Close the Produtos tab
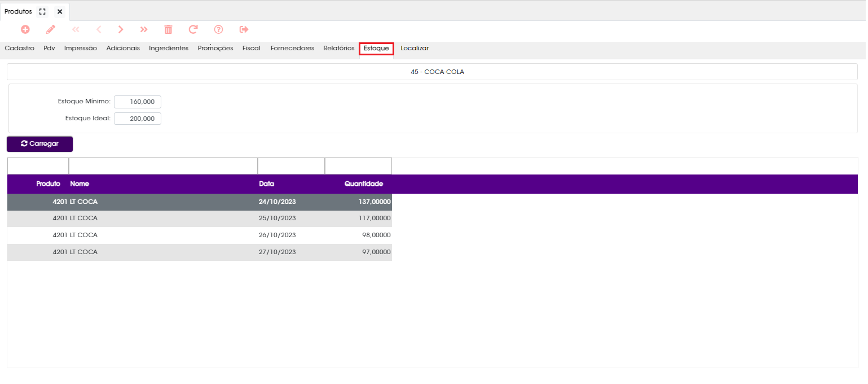This screenshot has width=868, height=384. [60, 11]
